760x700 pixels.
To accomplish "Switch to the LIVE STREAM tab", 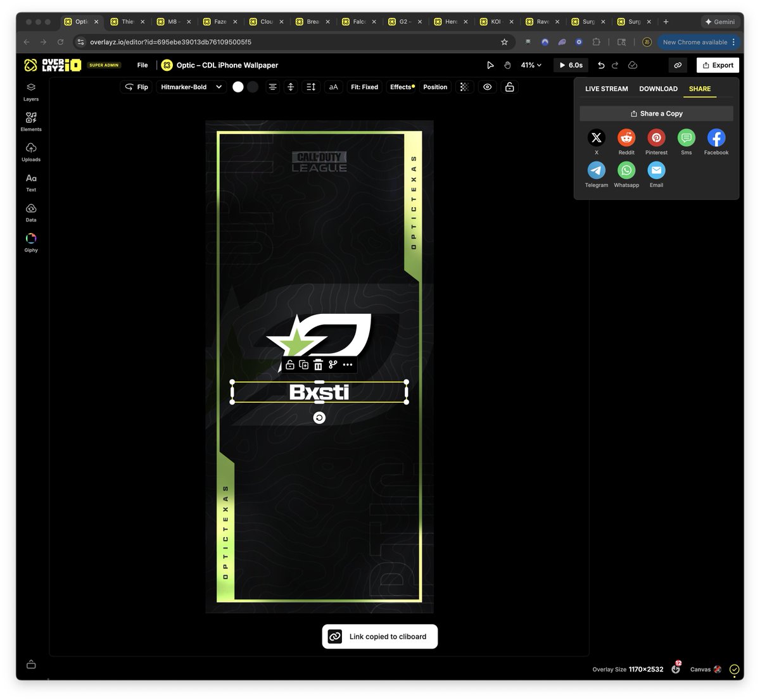I will pyautogui.click(x=606, y=89).
